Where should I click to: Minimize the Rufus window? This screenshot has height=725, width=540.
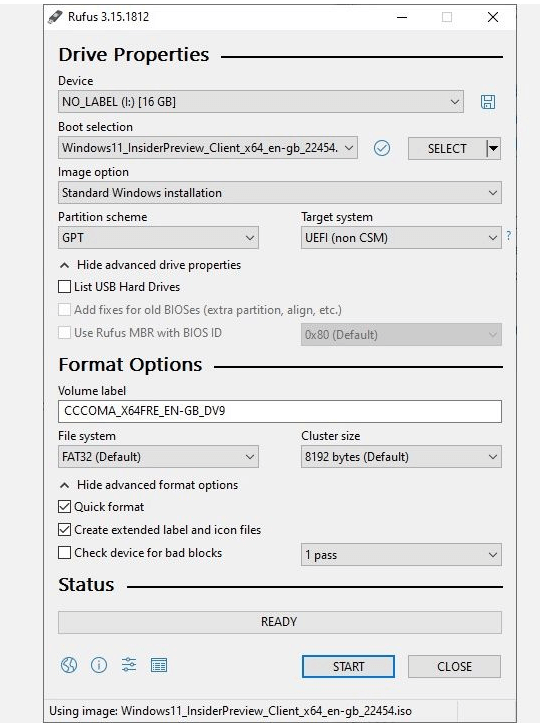(x=402, y=18)
